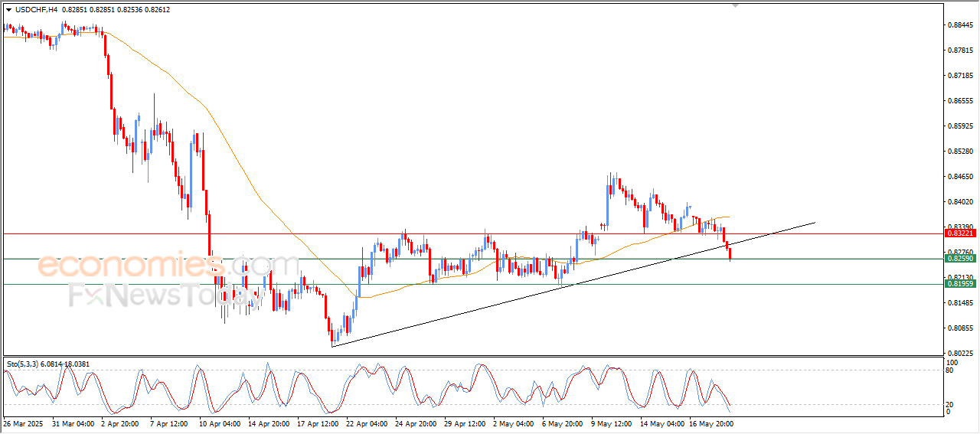Click the 9 May 12:00 time axis label
980x434 pixels.
point(610,423)
